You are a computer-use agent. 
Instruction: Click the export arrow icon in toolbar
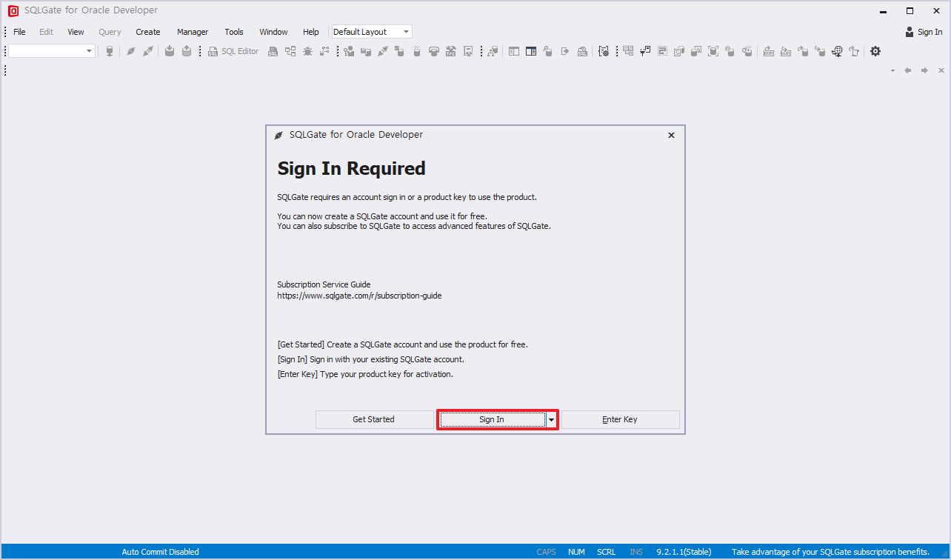pos(565,51)
